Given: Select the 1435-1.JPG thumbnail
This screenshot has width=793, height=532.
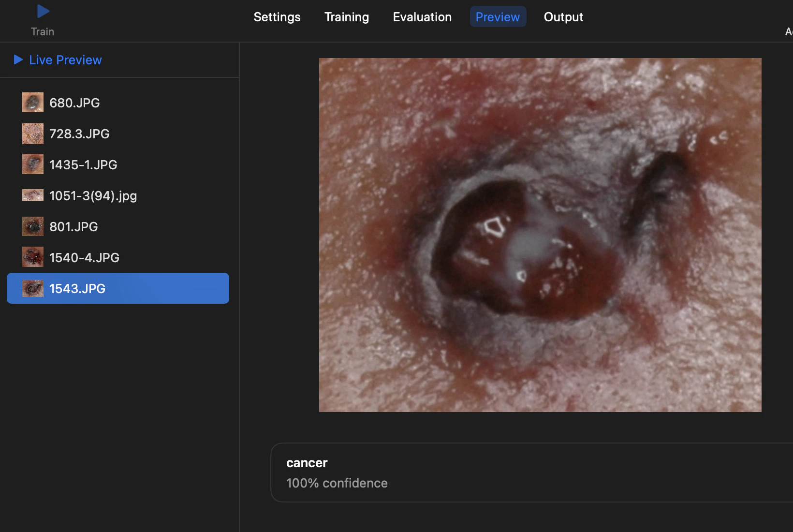Looking at the screenshot, I should click(33, 164).
